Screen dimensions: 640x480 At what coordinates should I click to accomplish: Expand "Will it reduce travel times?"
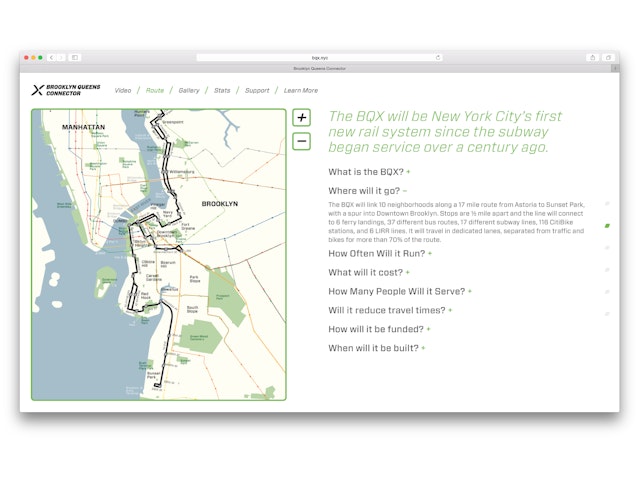(x=390, y=310)
